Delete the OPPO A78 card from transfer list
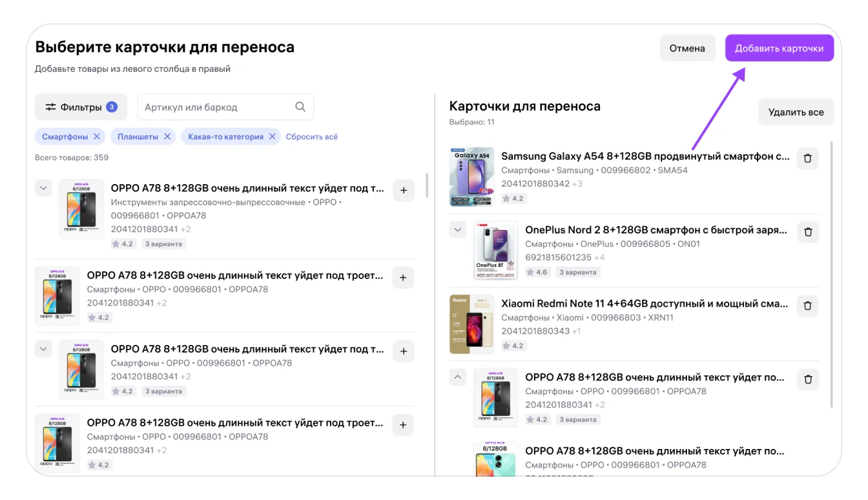Screen dimensions: 868x500 point(807,379)
